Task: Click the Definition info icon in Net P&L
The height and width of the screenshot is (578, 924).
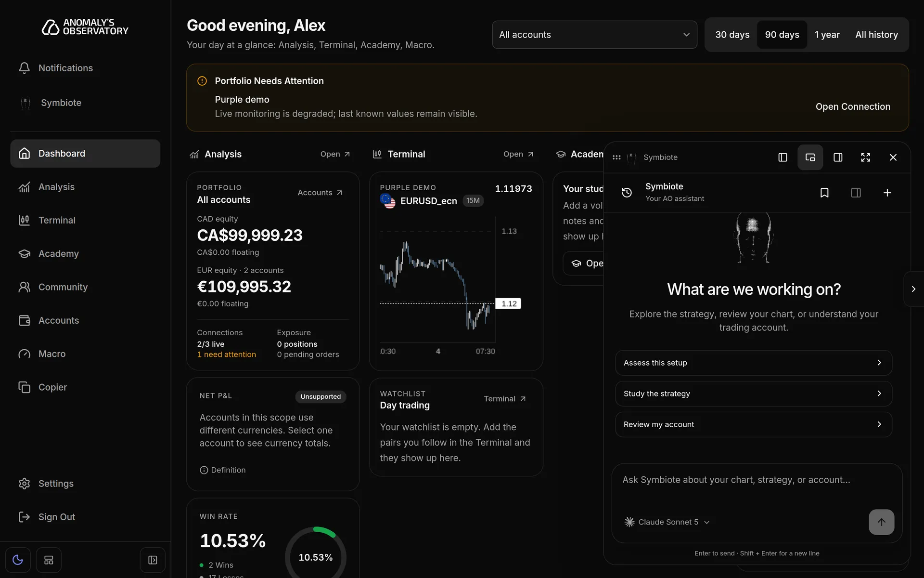Action: pos(204,470)
